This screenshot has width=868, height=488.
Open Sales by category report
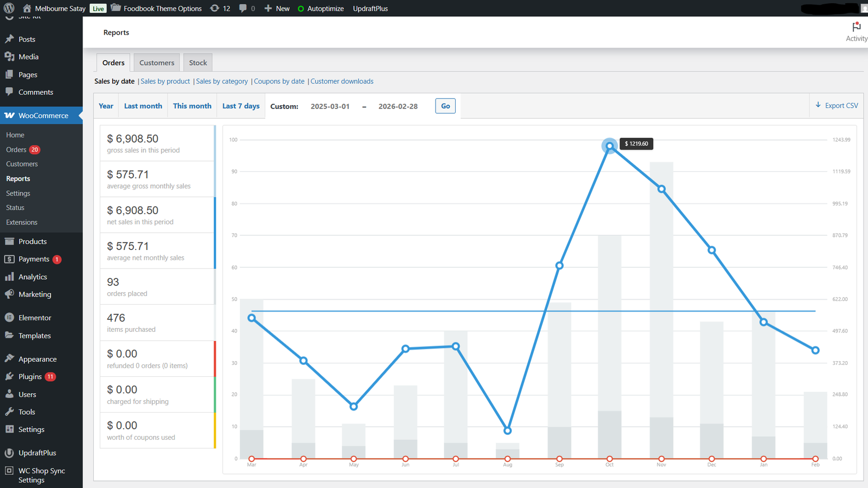pos(222,81)
